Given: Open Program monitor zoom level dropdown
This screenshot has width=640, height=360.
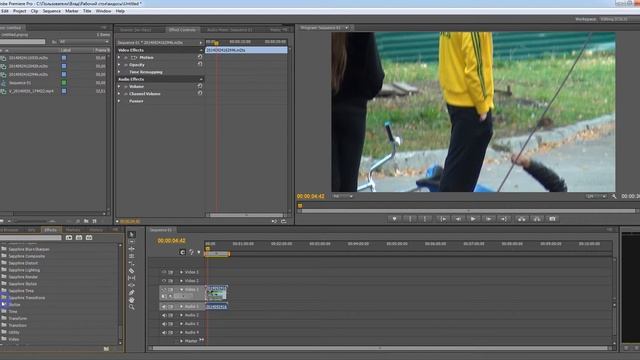Looking at the screenshot, I should point(342,196).
